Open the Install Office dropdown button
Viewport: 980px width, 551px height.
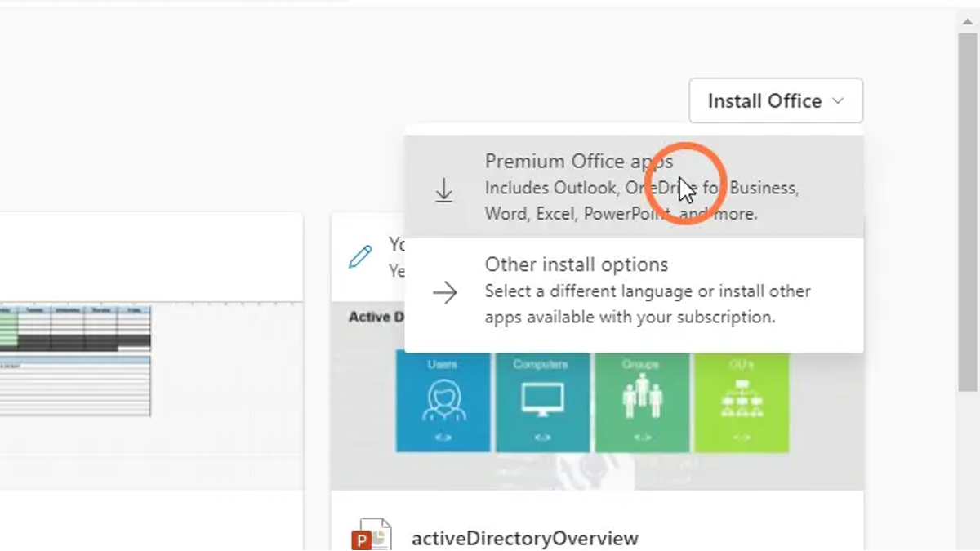pos(776,100)
